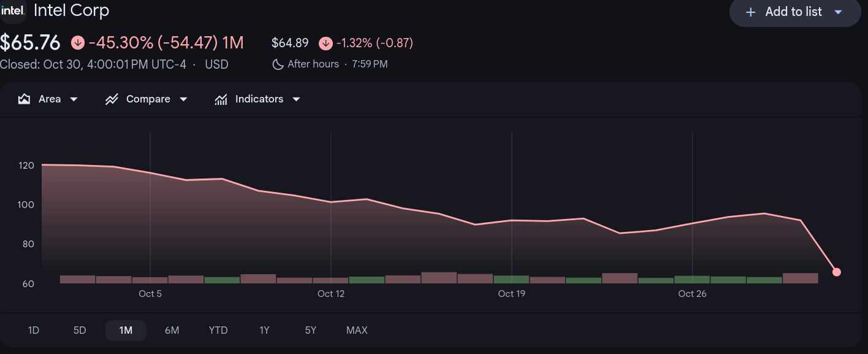Click the 80 price axis label
The height and width of the screenshot is (354, 868).
[x=28, y=244]
